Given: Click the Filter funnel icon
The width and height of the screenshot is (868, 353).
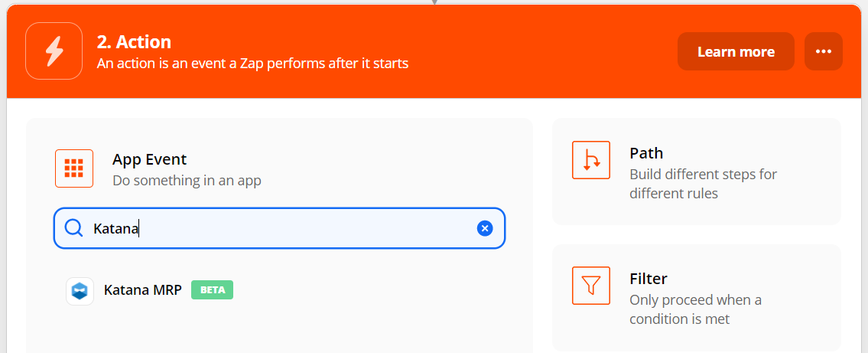Looking at the screenshot, I should pos(591,286).
